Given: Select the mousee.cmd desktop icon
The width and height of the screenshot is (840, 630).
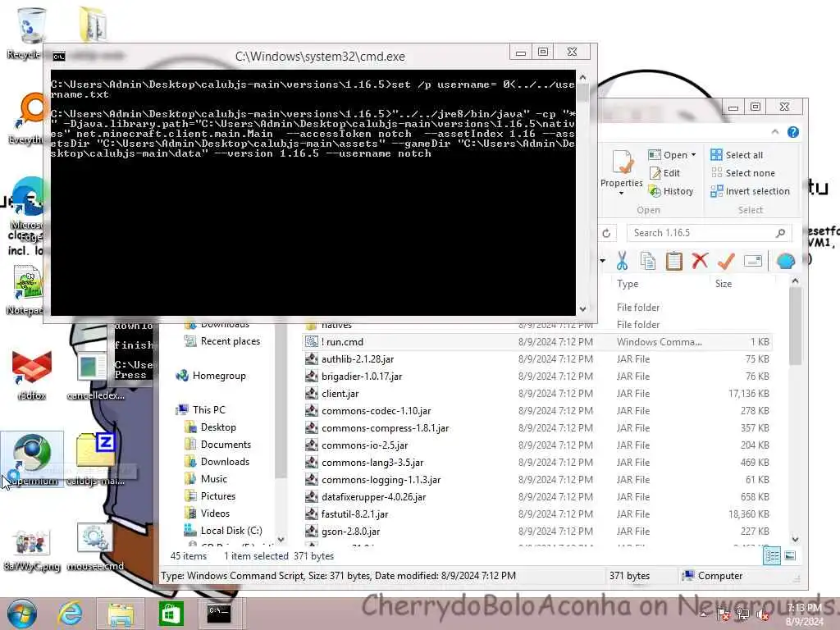Looking at the screenshot, I should (x=95, y=546).
